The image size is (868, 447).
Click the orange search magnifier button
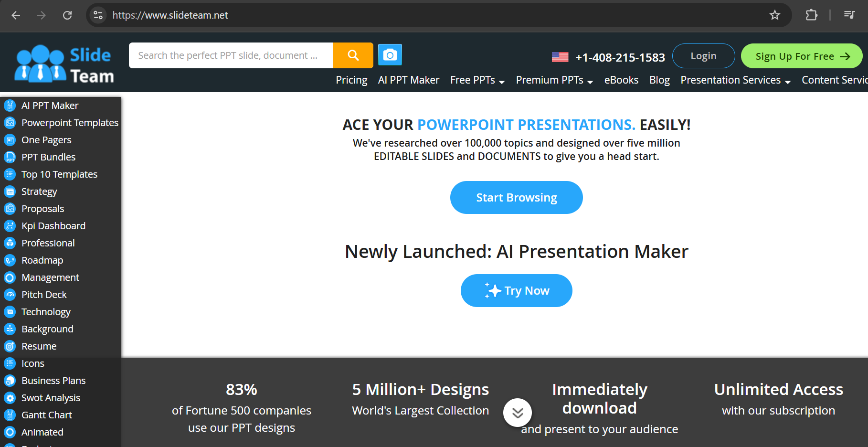(353, 55)
